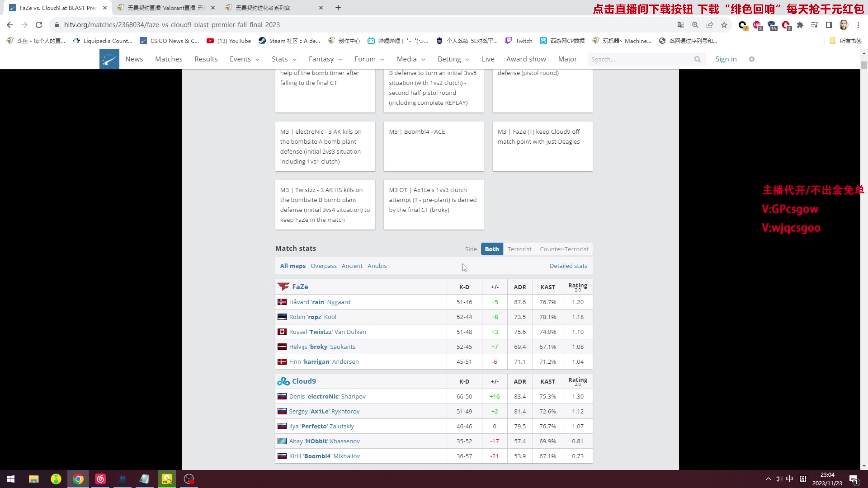Click the FaZe team logo
Screen dimensions: 868x488
tap(283, 287)
